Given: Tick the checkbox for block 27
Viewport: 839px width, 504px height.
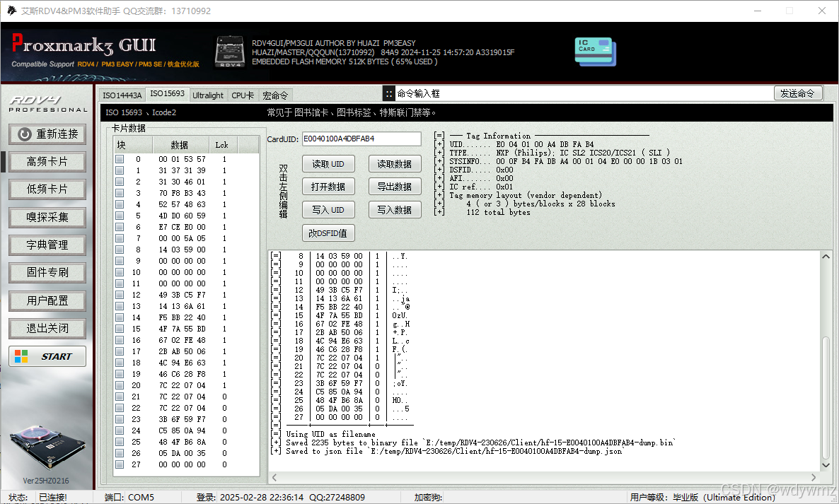Looking at the screenshot, I should pos(120,464).
